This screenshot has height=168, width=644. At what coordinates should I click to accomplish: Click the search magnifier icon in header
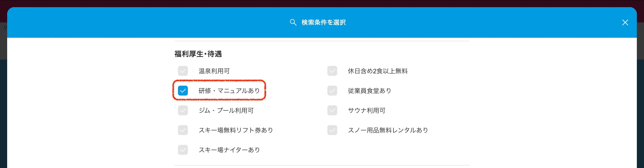(293, 22)
